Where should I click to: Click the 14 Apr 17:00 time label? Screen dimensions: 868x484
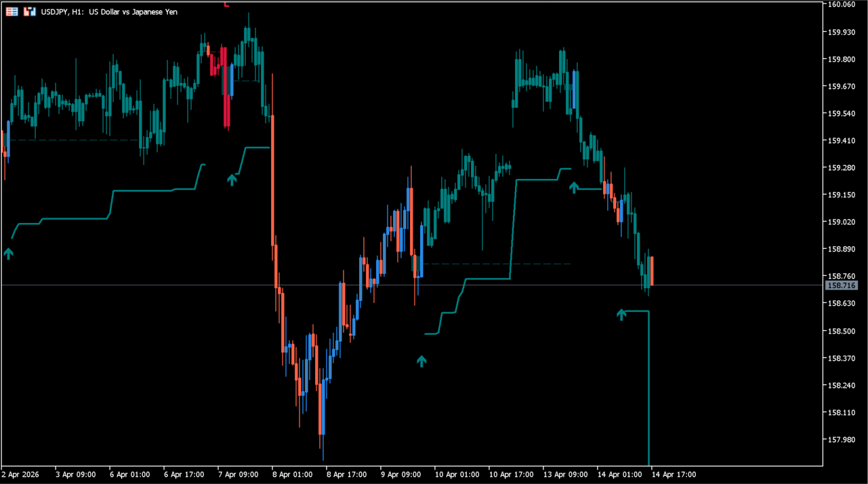click(x=673, y=475)
